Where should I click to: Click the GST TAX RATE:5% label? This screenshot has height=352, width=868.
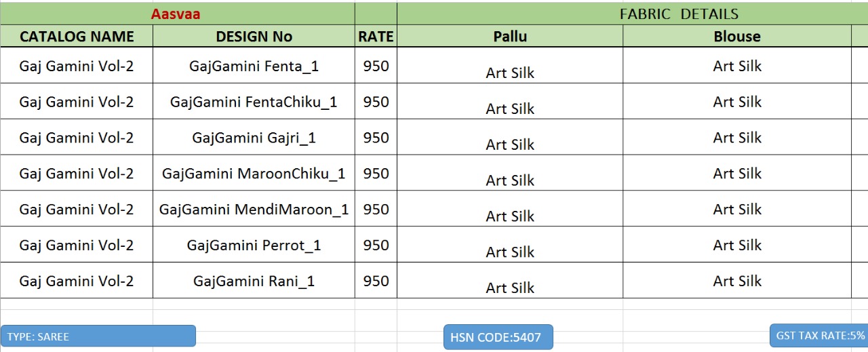point(819,336)
